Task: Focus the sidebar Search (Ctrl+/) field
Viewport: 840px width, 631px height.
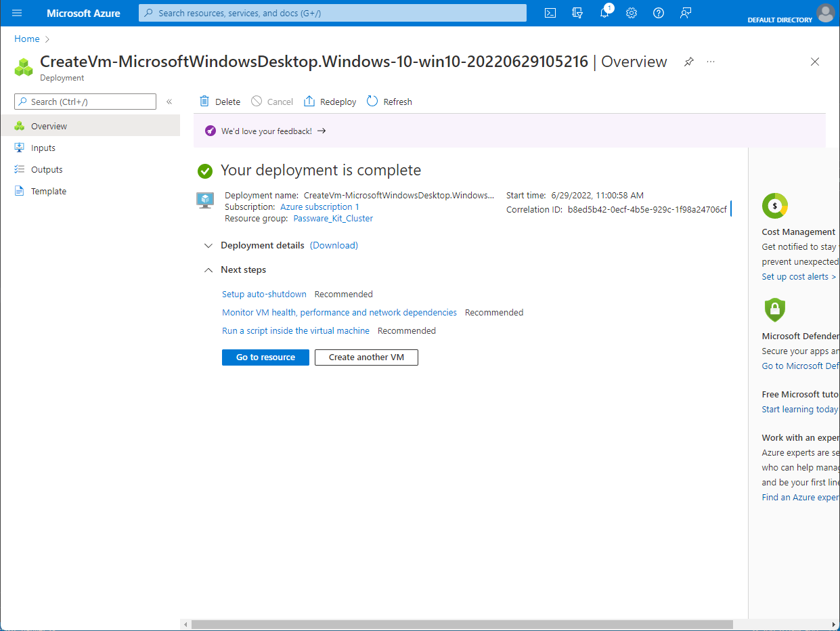Action: (x=85, y=102)
